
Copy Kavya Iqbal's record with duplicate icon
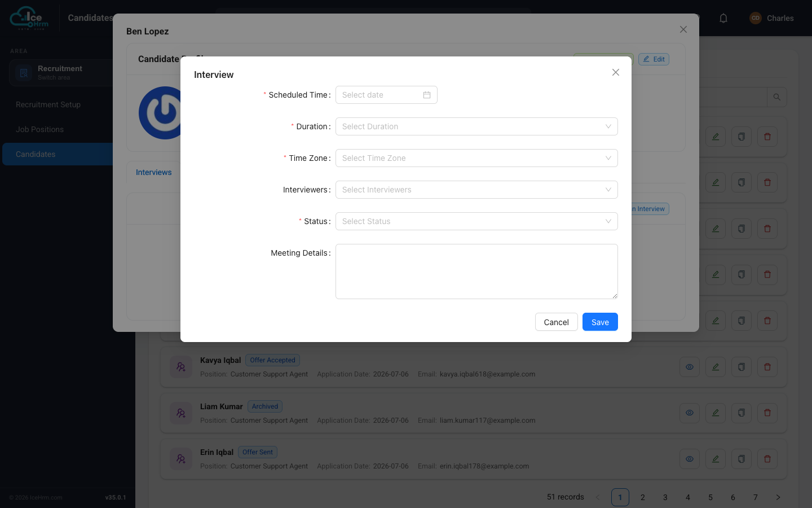[x=742, y=367]
